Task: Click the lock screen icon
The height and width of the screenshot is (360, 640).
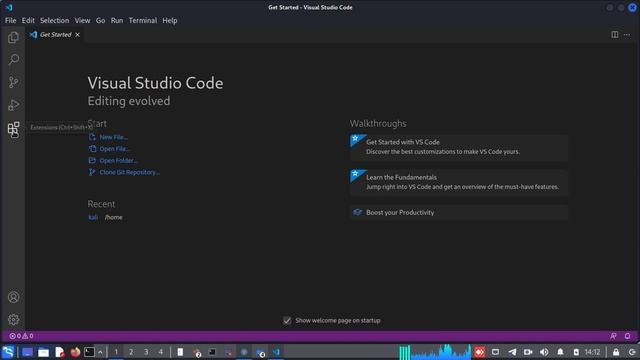Action: click(616, 352)
